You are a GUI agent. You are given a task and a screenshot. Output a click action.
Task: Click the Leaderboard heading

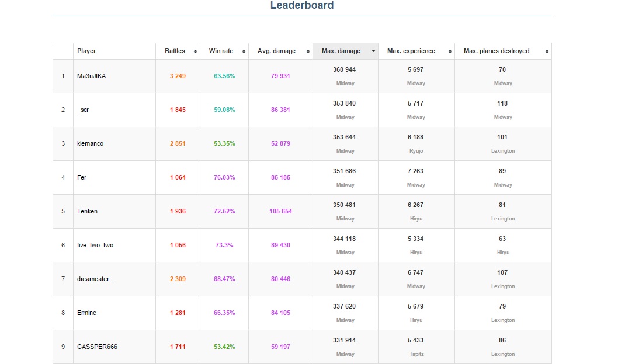[302, 5]
